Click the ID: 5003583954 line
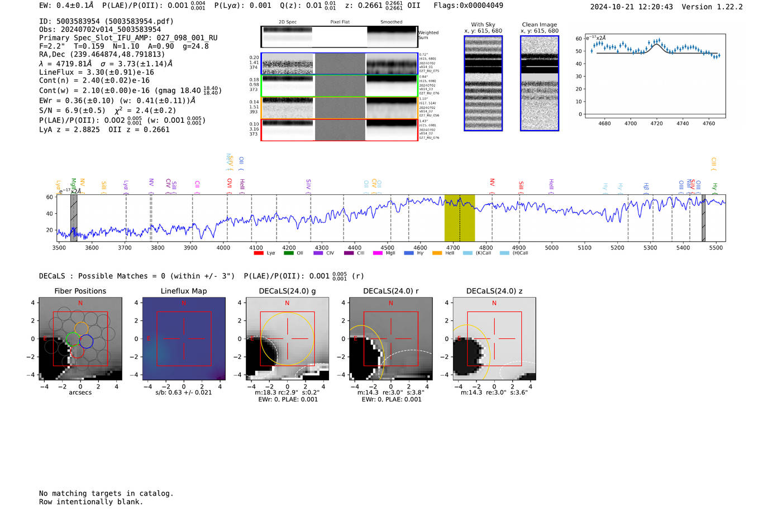This screenshot has width=782, height=532. [106, 21]
